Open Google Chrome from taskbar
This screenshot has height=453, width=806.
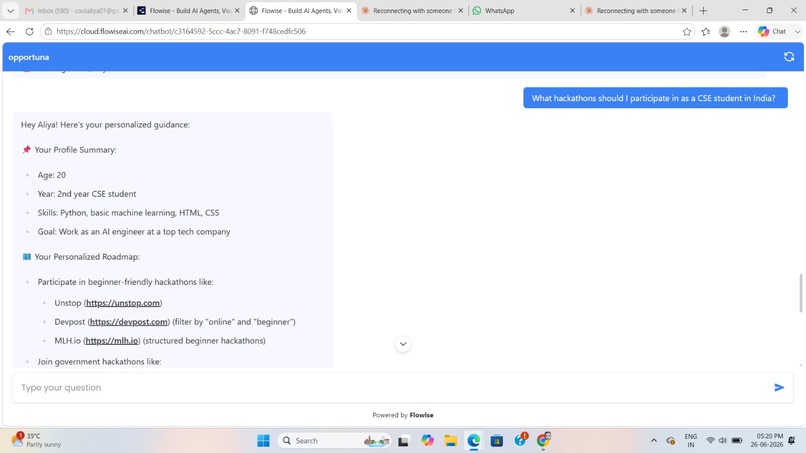point(543,440)
